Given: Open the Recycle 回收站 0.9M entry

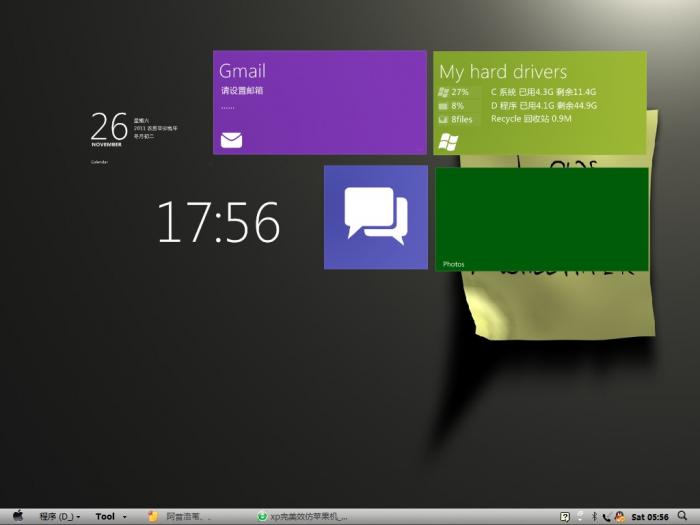Looking at the screenshot, I should (x=531, y=119).
